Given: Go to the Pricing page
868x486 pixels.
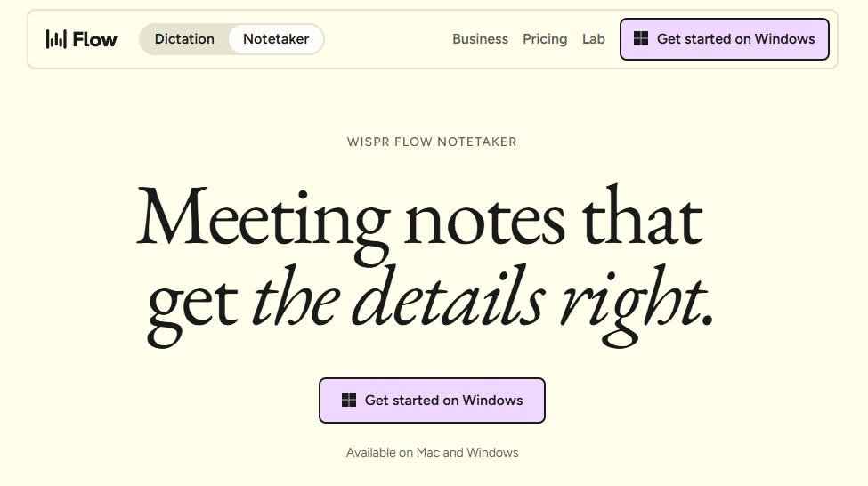Looking at the screenshot, I should point(545,39).
